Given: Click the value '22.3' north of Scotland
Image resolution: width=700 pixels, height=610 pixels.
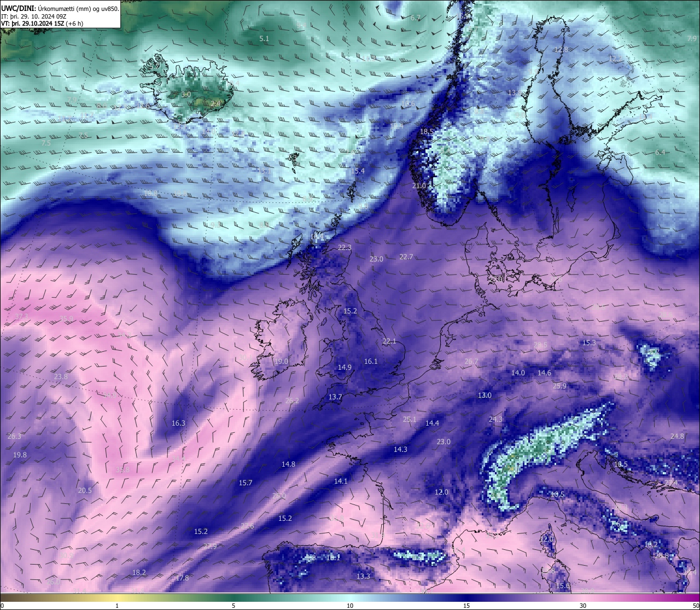Looking at the screenshot, I should point(345,248).
